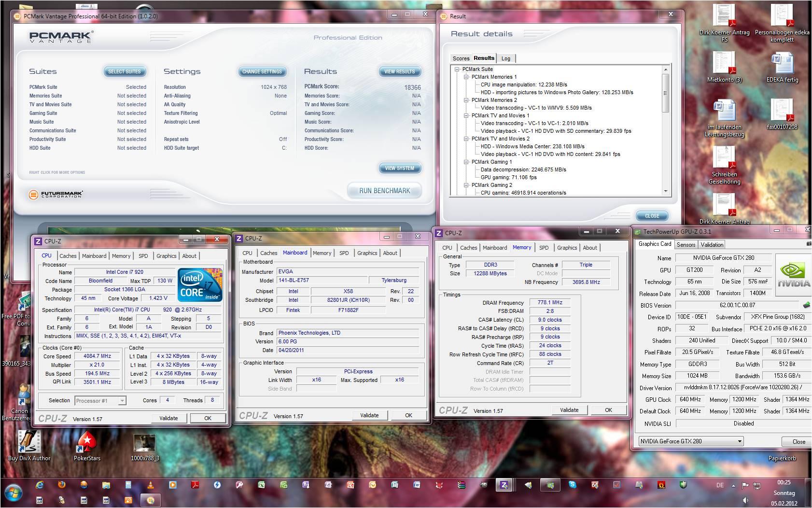The image size is (812, 508).
Task: Collapse the PCMark Gaming 1 node
Action: [466, 162]
